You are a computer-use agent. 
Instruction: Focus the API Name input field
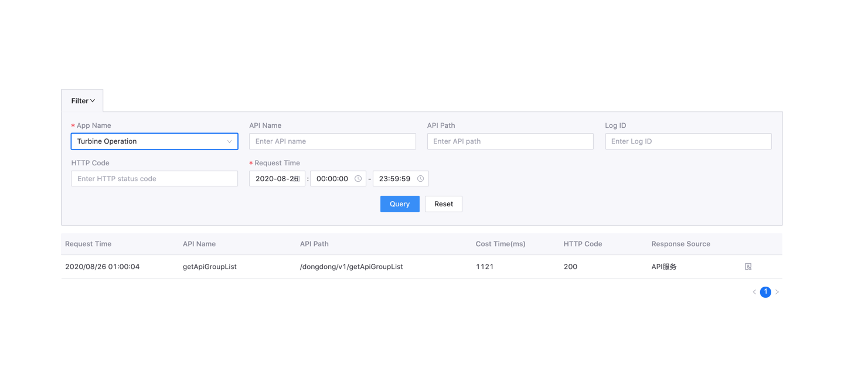pyautogui.click(x=332, y=141)
